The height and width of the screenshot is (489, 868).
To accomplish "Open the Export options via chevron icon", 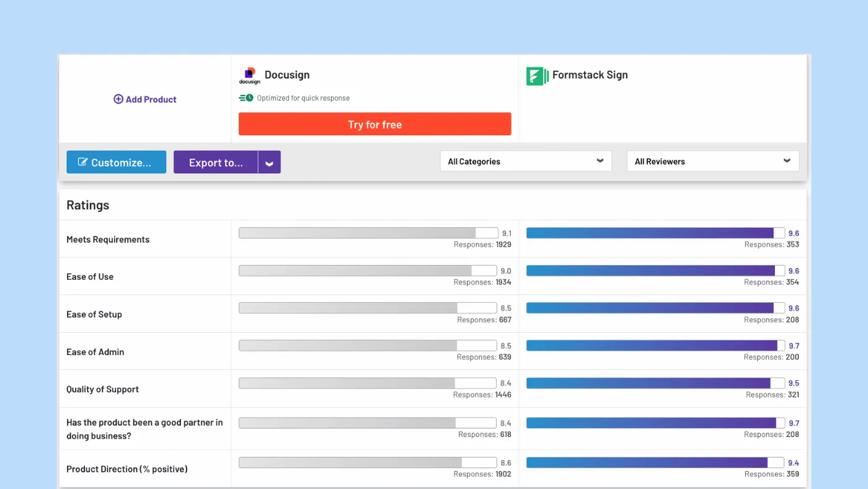I will coord(269,162).
